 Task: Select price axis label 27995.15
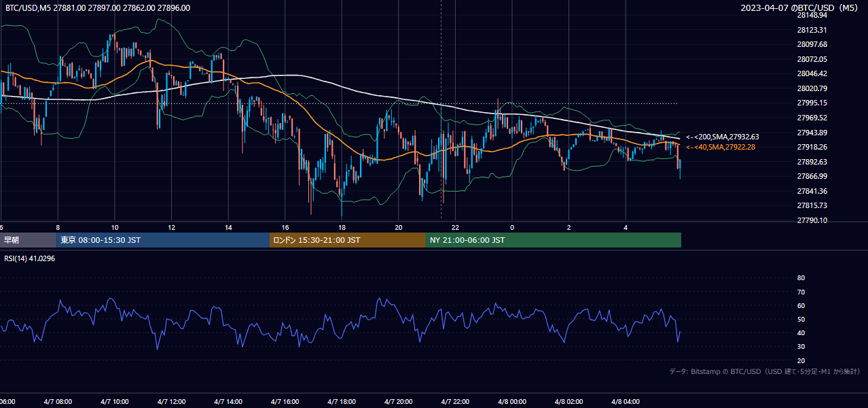(x=812, y=103)
